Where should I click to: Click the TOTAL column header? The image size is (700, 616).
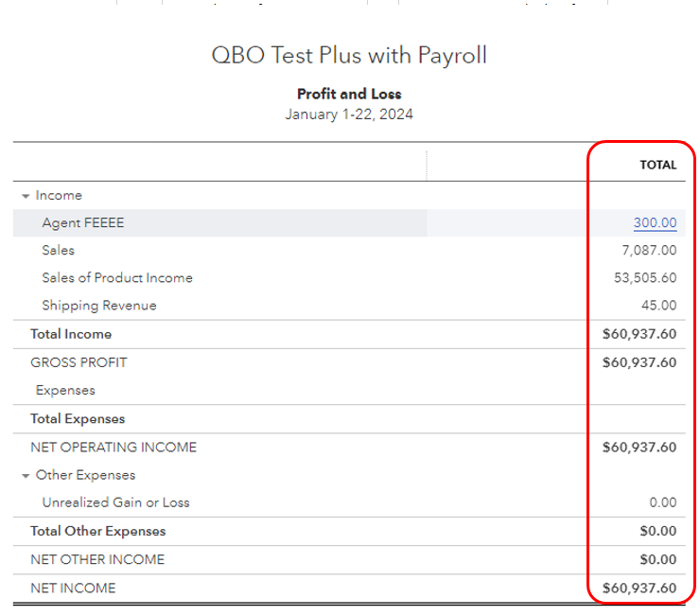(x=657, y=165)
